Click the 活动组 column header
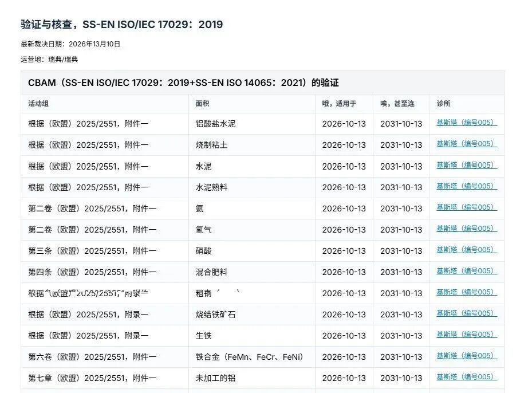Screen dimensions: 532x393 click(38, 104)
